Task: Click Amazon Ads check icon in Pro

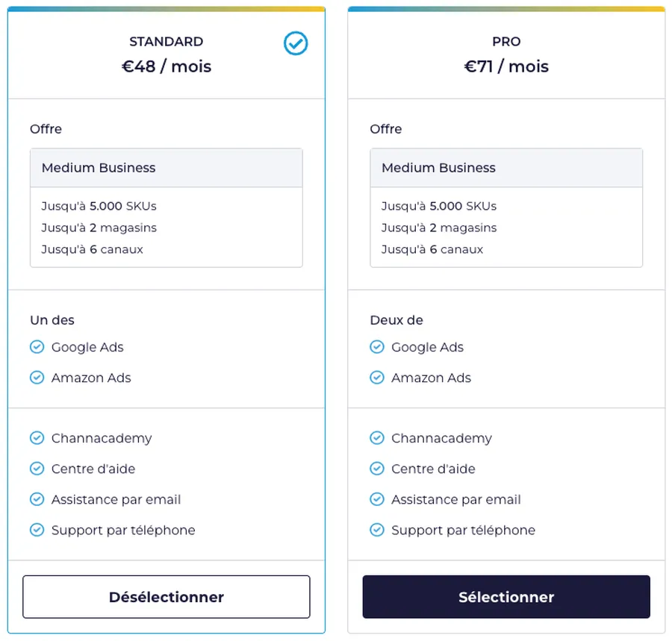Action: pos(377,378)
